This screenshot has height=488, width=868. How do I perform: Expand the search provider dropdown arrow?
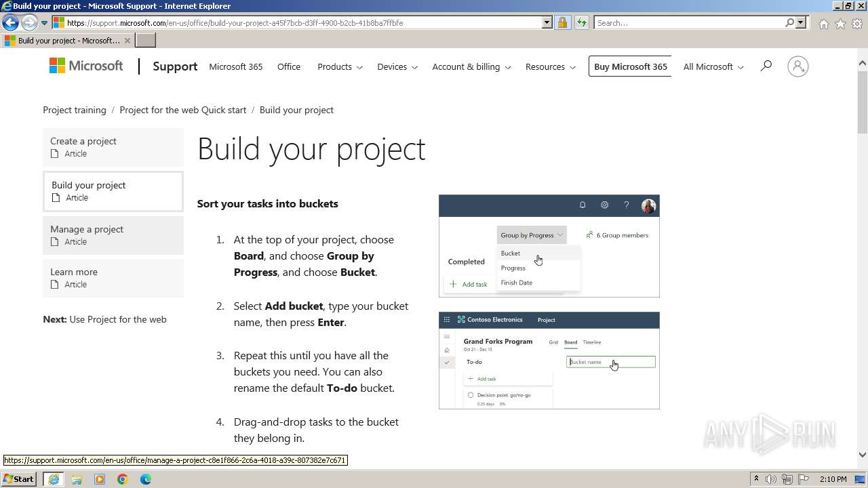tap(801, 22)
